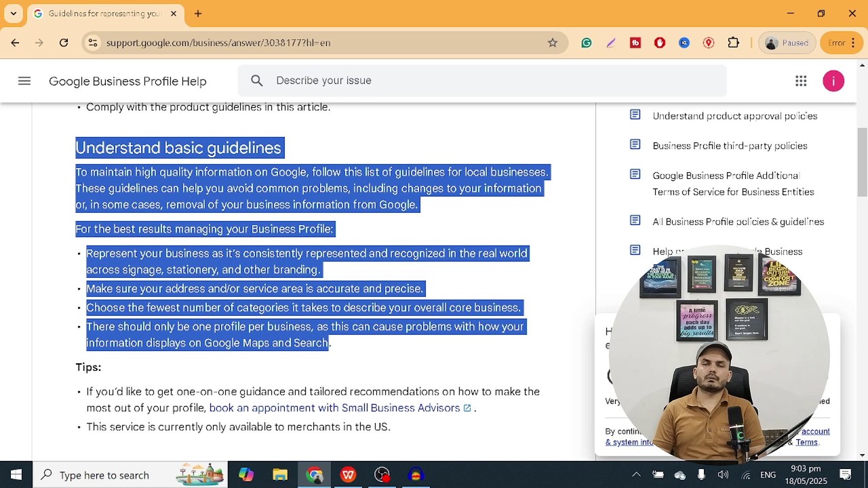Click the scrollbar down arrow
This screenshot has height=488, width=868.
click(x=862, y=455)
